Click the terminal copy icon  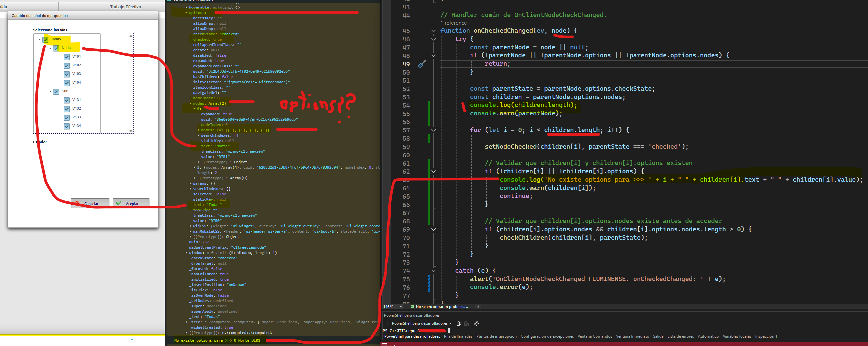click(x=459, y=323)
